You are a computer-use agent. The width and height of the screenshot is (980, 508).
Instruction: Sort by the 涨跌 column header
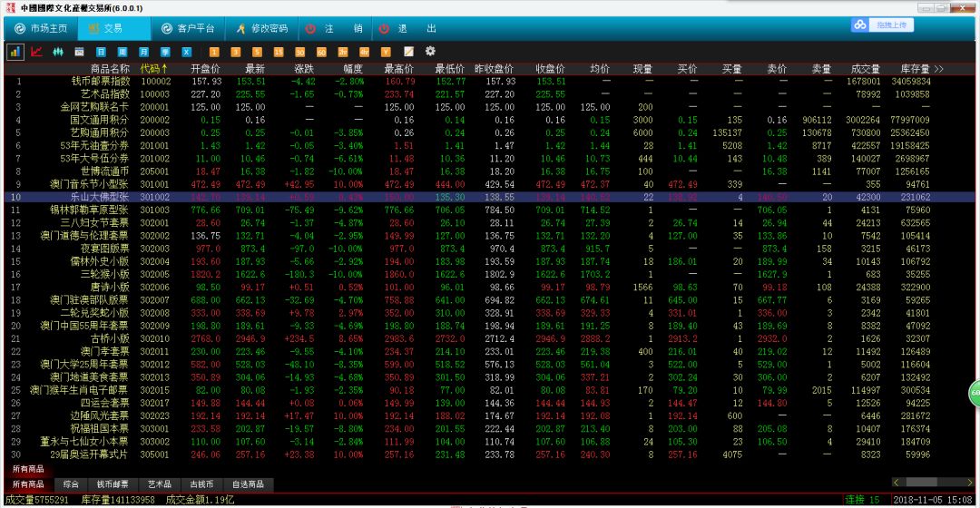pos(304,69)
